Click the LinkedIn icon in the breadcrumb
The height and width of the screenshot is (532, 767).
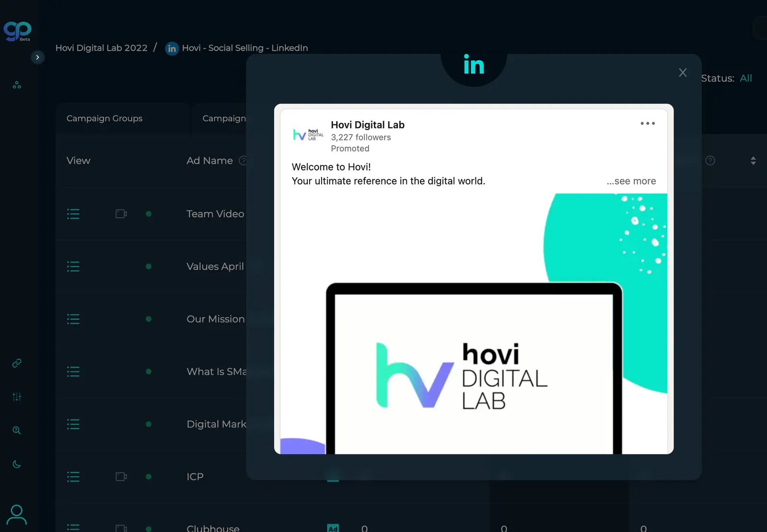[172, 48]
